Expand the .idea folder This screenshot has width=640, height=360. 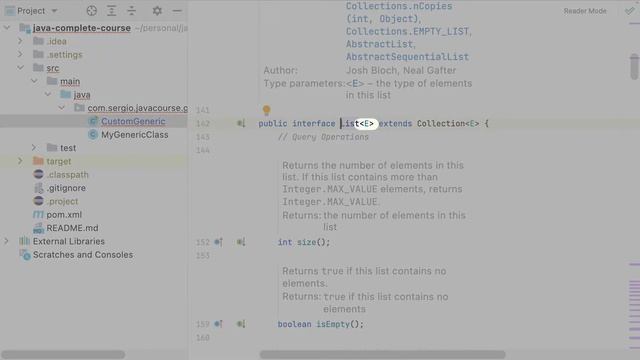20,41
